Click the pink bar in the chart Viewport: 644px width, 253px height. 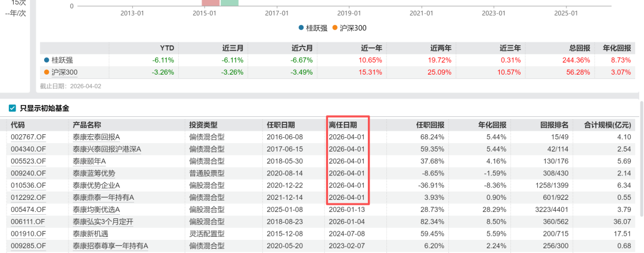point(210,3)
